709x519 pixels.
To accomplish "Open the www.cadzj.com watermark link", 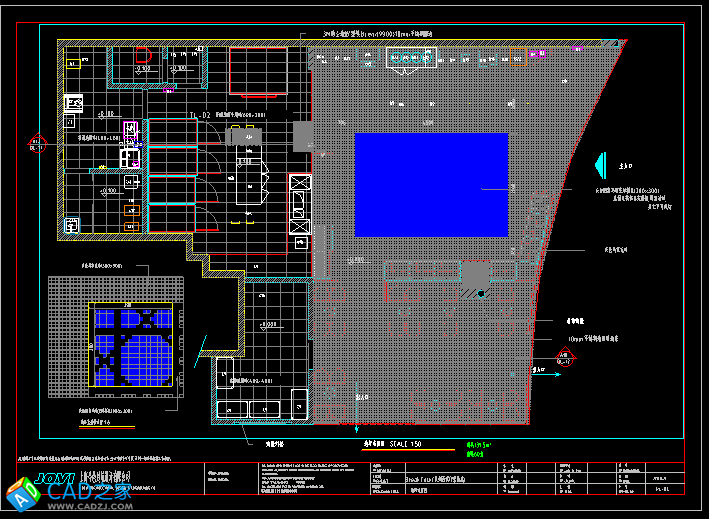I will (92, 508).
